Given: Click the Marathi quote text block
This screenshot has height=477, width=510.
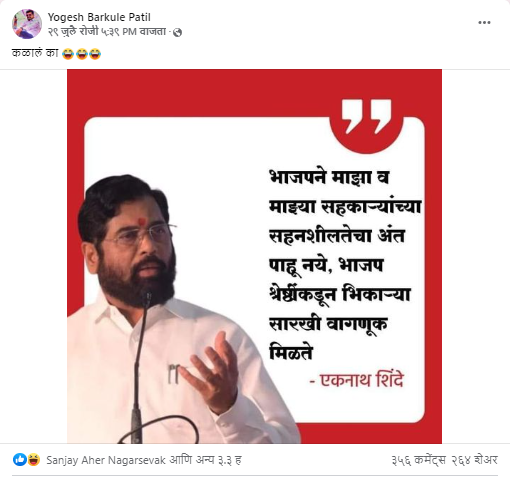Looking at the screenshot, I should click(345, 265).
